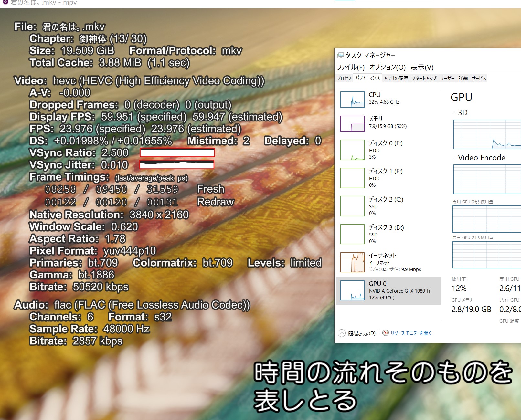Click the mpv File: 君の名は。.mkv line

60,26
